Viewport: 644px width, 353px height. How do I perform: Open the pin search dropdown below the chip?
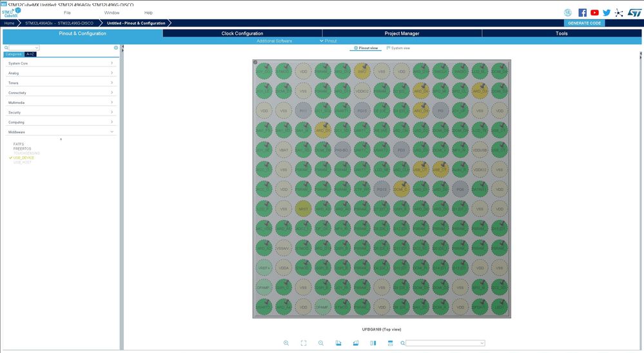[x=482, y=343]
